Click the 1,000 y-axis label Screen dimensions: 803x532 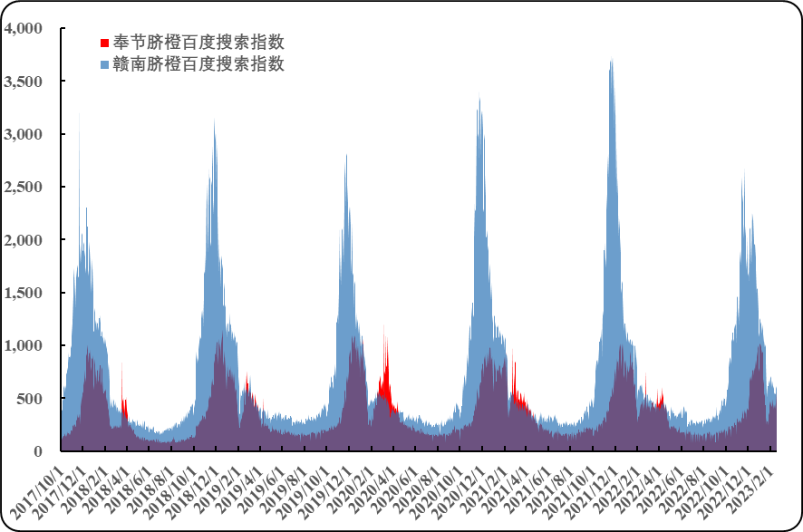click(24, 346)
